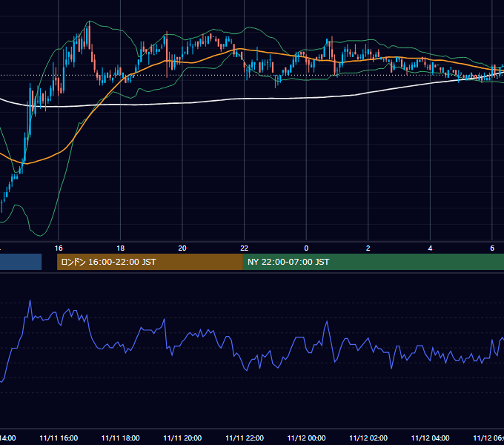Click the 11/11 20:00 date label
Viewport: 504px width, 445px height.
pyautogui.click(x=182, y=438)
